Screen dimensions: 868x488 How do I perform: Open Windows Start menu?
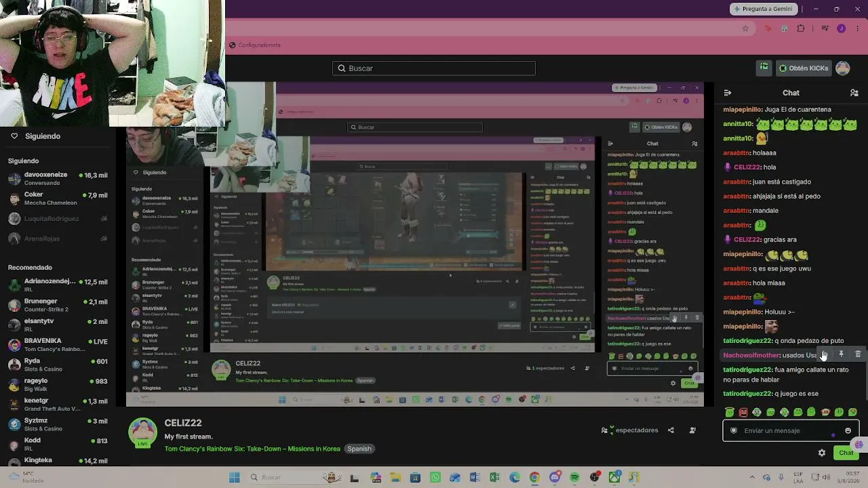(x=235, y=478)
